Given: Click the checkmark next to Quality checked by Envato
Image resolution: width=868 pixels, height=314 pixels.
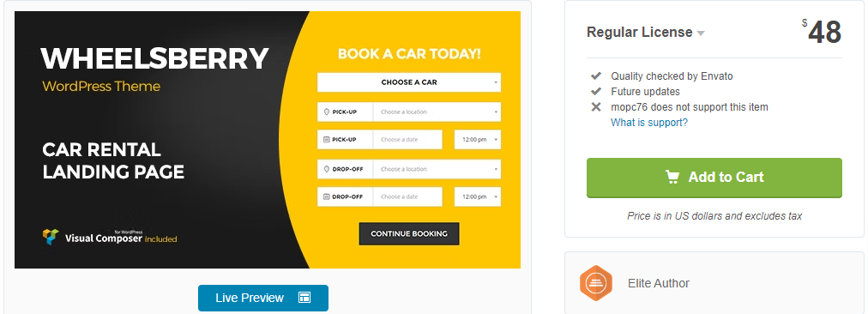Looking at the screenshot, I should 595,75.
